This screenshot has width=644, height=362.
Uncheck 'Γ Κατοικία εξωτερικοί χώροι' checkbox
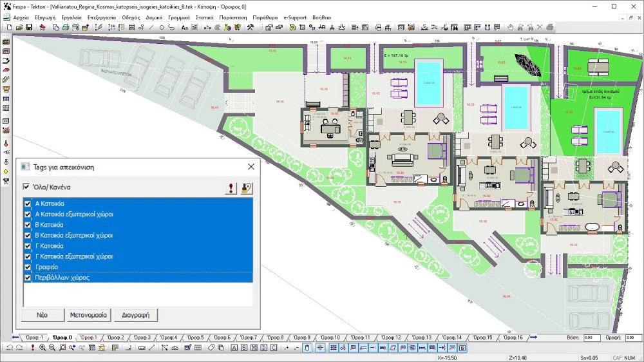(x=28, y=256)
